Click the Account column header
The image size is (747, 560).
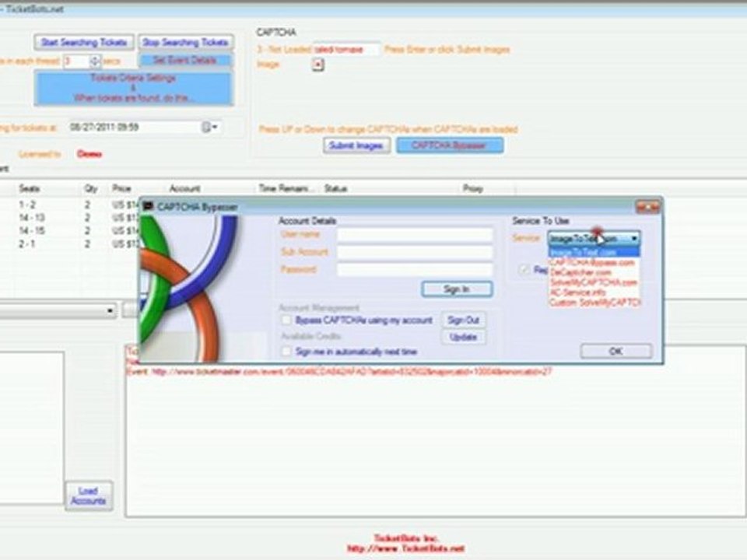(185, 188)
